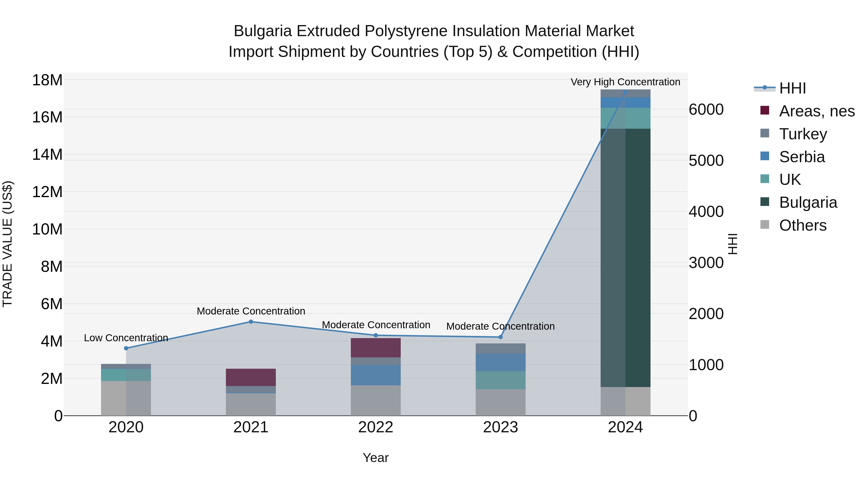Click the Turkey segment atop 2024 bar

pos(625,94)
